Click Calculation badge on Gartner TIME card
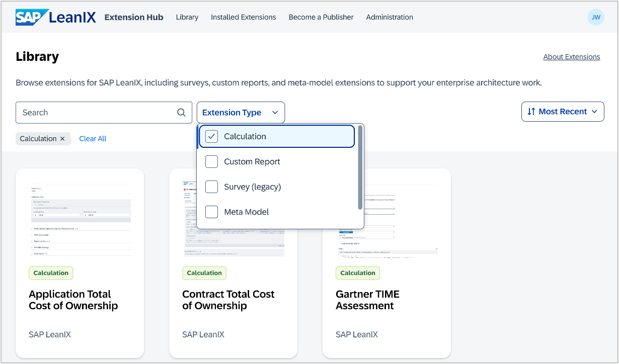This screenshot has width=619, height=364. 358,273
